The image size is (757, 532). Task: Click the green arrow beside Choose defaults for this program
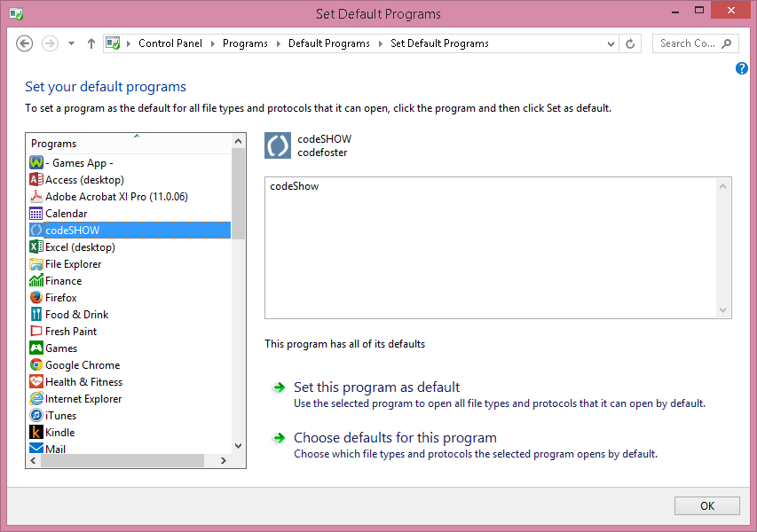coord(279,438)
